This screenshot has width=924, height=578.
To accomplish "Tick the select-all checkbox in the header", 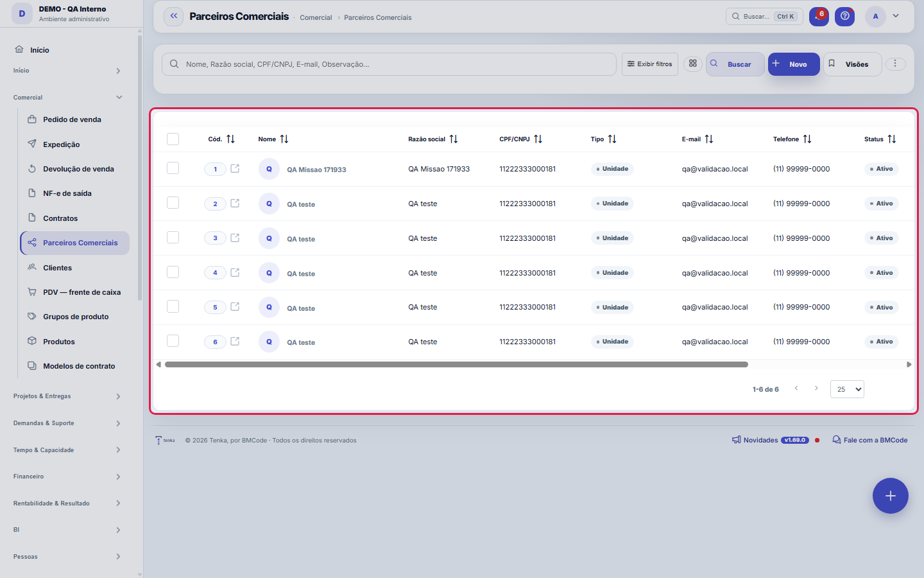I will (173, 139).
